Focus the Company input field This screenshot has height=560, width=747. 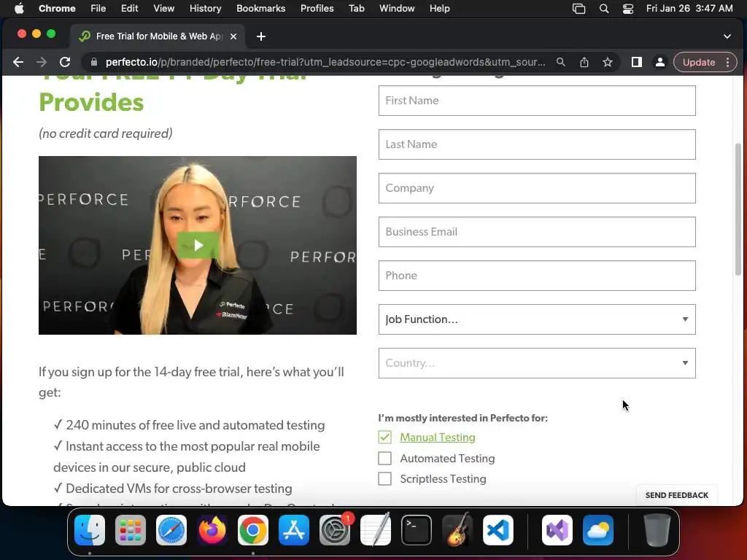pos(537,188)
